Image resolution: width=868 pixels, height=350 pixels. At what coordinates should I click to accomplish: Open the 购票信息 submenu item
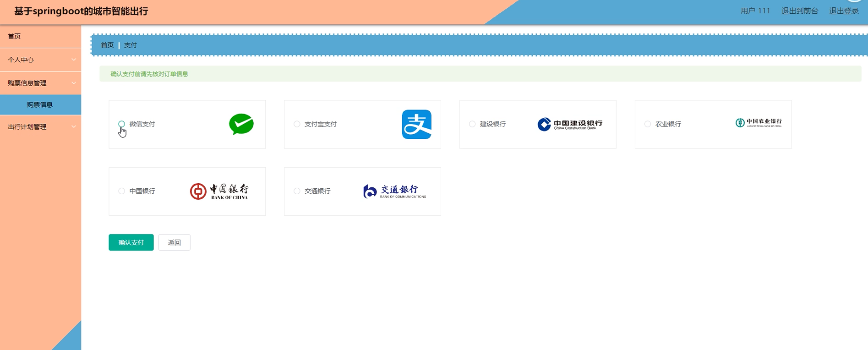[40, 104]
